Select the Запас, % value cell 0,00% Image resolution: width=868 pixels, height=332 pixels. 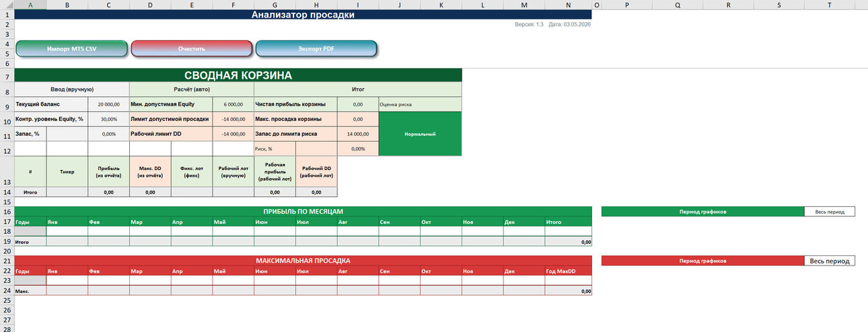[108, 134]
